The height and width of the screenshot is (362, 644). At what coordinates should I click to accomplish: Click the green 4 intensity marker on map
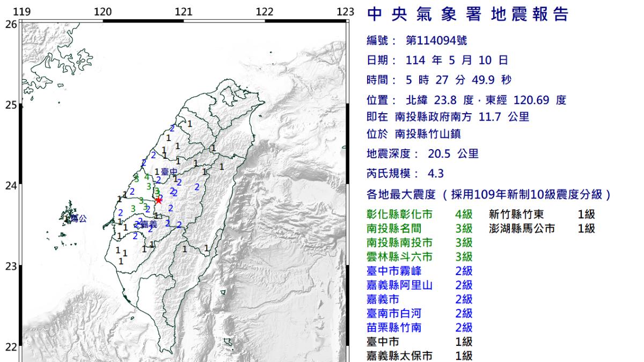[147, 176]
